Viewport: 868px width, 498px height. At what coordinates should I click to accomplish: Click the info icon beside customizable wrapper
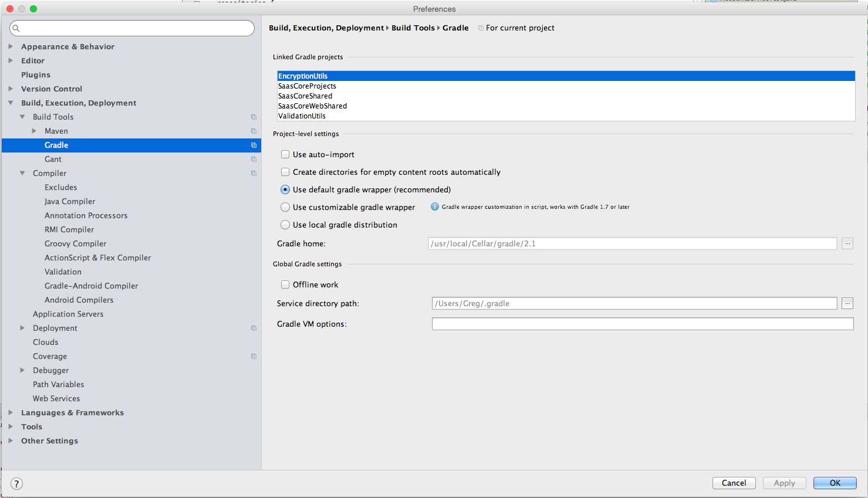435,206
